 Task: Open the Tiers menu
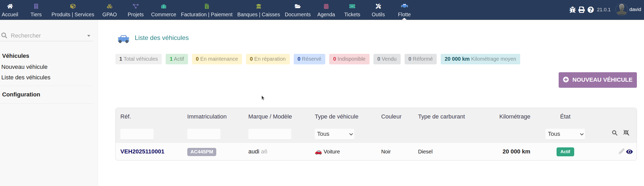tap(36, 10)
